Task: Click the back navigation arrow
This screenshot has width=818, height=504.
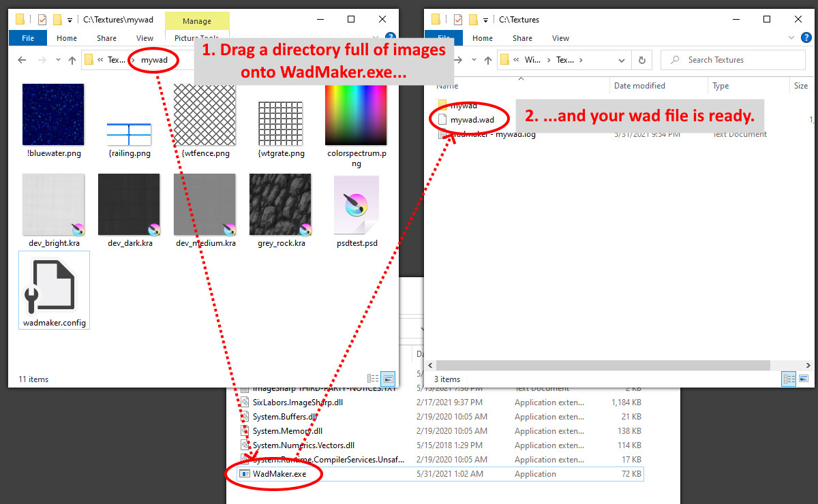Action: pyautogui.click(x=21, y=60)
